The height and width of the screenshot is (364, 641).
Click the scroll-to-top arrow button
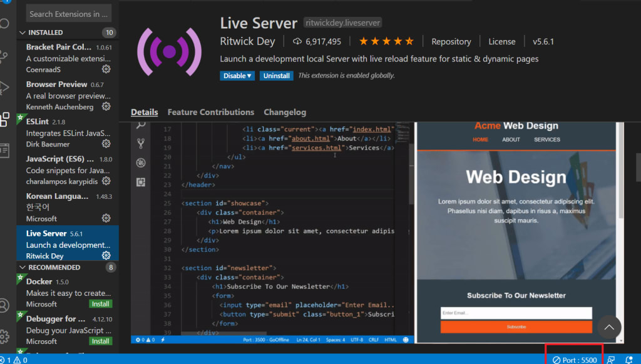609,327
